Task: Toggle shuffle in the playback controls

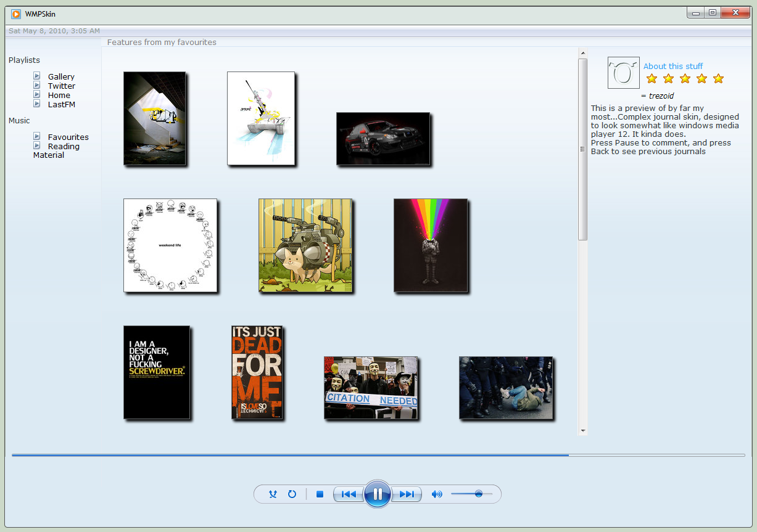Action: 273,494
